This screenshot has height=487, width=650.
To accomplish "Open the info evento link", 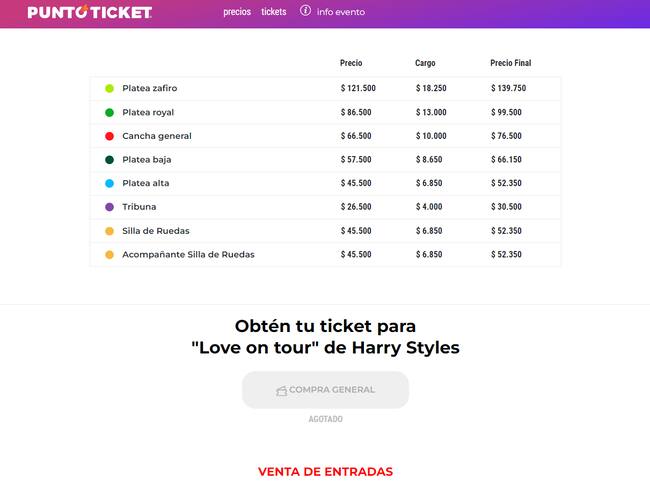I will pyautogui.click(x=340, y=12).
